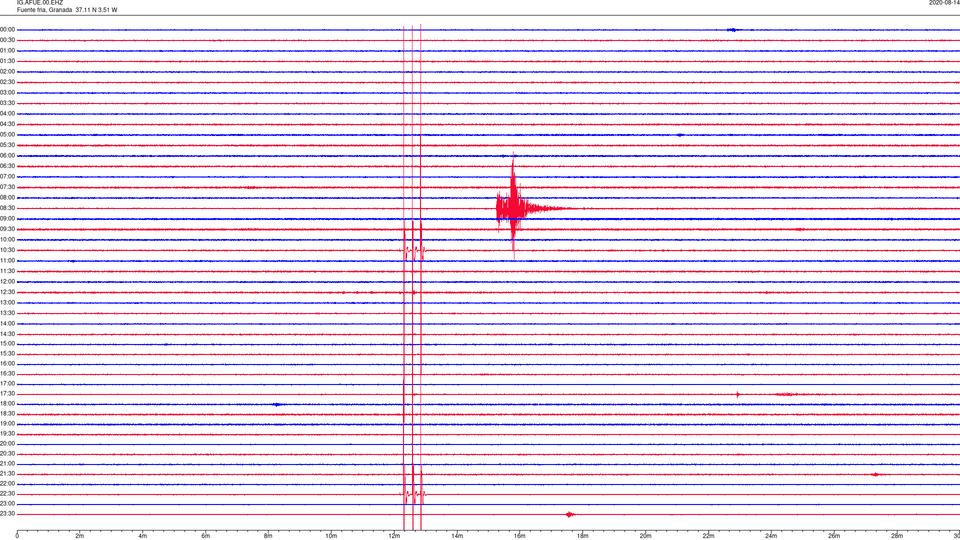
Task: Click the 18:00 time label
Action: click(x=7, y=404)
